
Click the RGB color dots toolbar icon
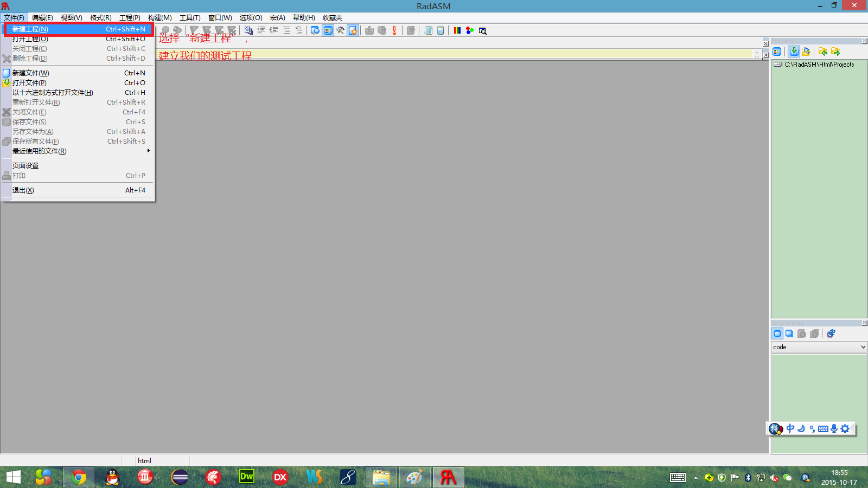[x=470, y=30]
